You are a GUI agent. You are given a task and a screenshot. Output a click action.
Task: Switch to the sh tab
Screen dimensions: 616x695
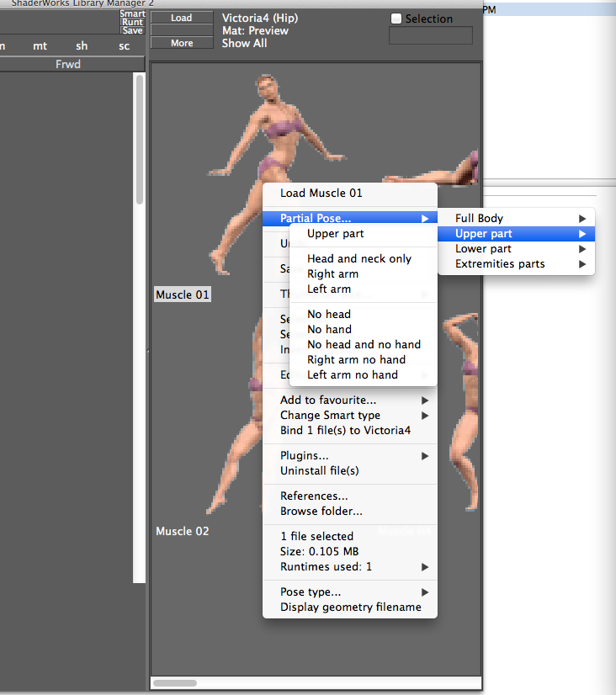(x=82, y=46)
